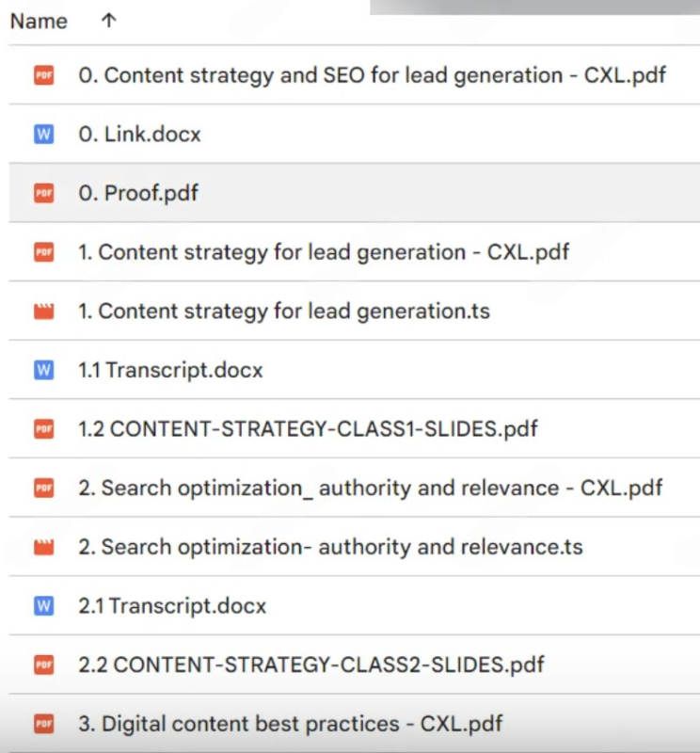Select '2.2 CONTENT-STRATEGY-CLASS2-SLIDES.pdf' file name

311,665
